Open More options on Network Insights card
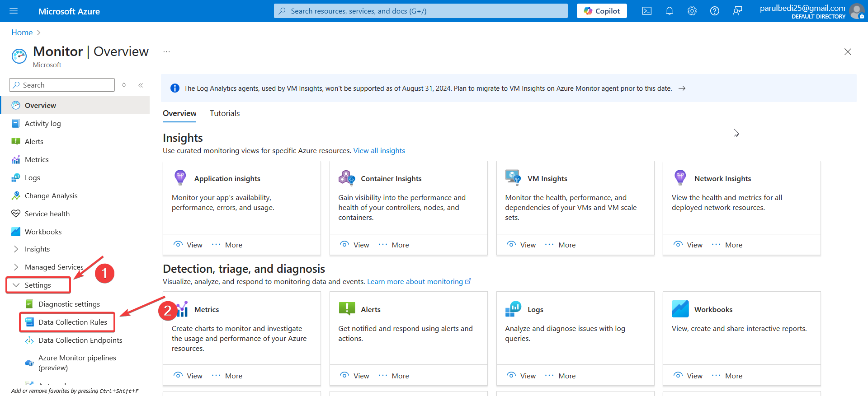 click(x=727, y=245)
